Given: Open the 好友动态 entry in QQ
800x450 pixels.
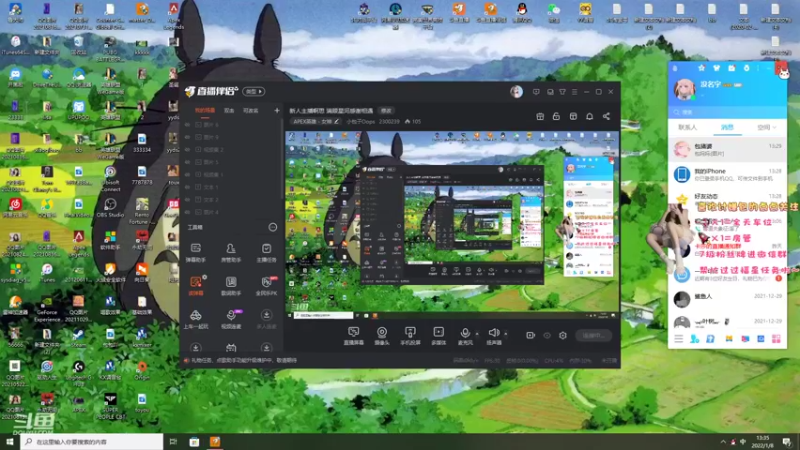Looking at the screenshot, I should (x=727, y=199).
